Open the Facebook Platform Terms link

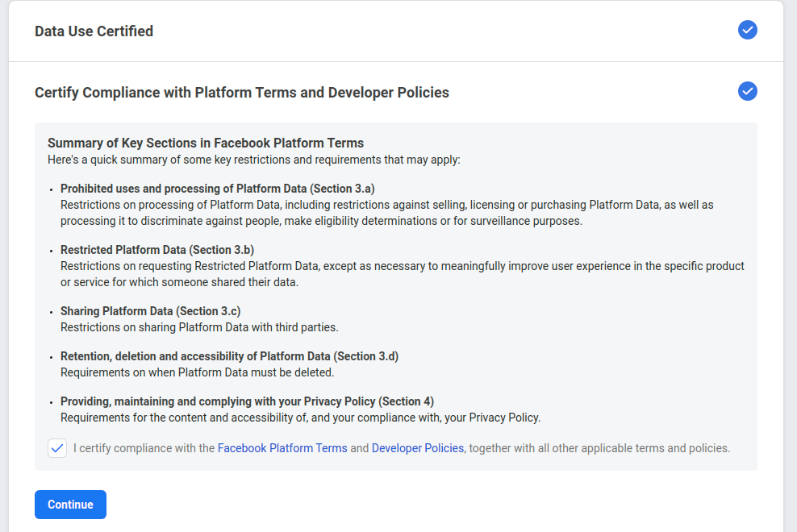282,448
